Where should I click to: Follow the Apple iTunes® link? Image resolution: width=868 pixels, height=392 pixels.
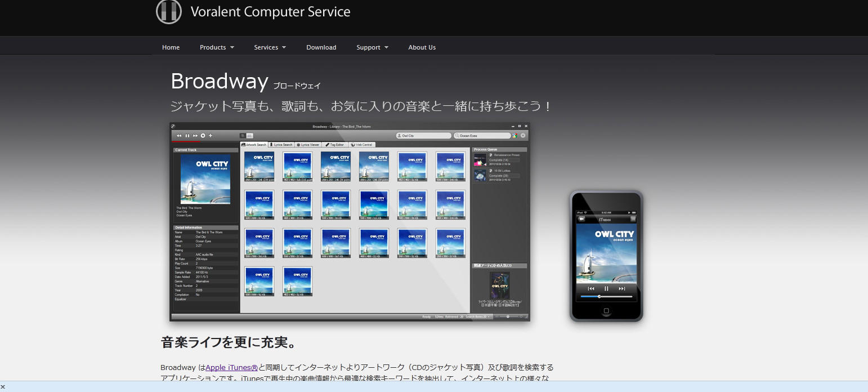click(x=231, y=368)
